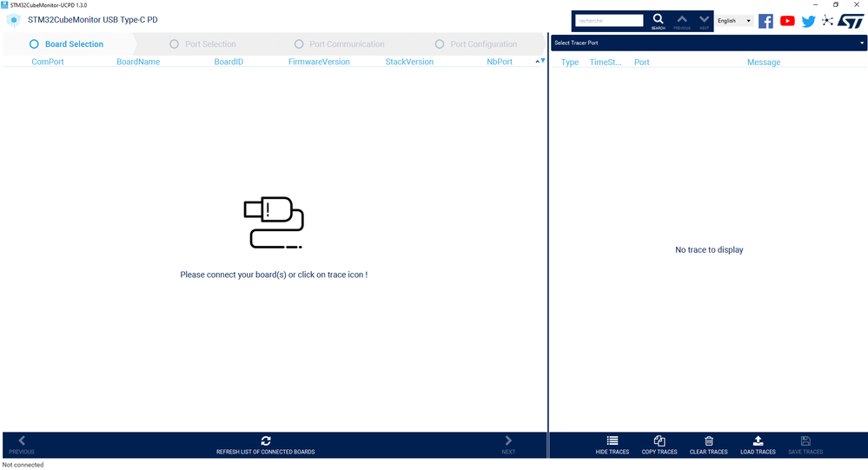Click the 'Not connected' status text
868x470 pixels.
(23, 465)
